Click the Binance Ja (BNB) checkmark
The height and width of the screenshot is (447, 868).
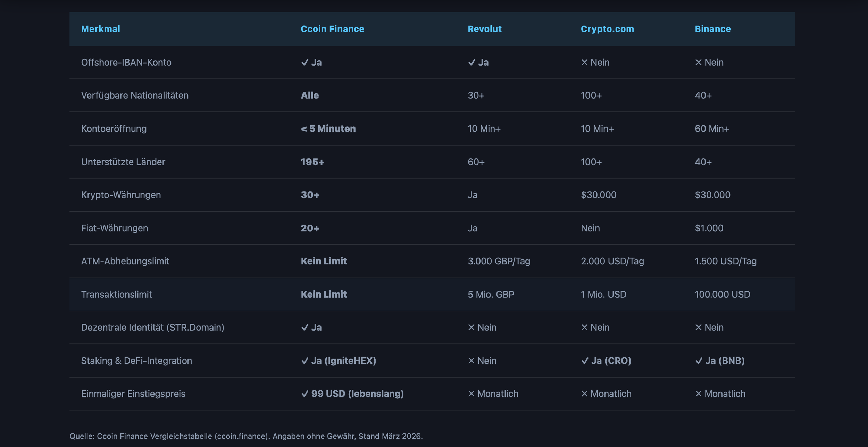tap(699, 361)
